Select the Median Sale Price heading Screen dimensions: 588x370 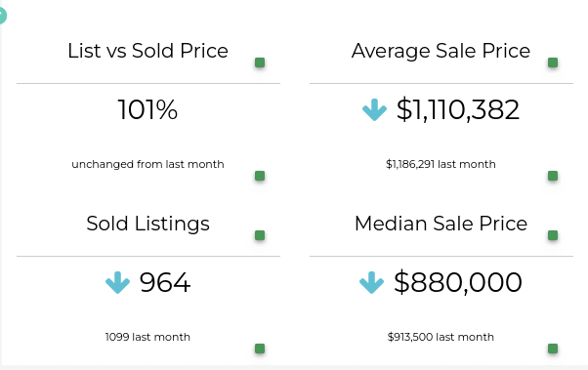441,224
